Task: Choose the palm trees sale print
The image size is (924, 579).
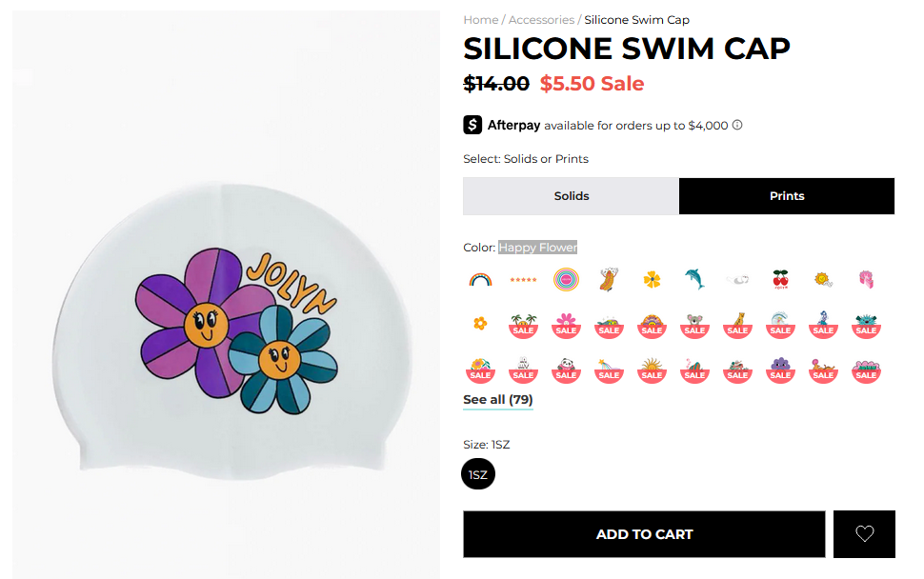Action: 523,324
